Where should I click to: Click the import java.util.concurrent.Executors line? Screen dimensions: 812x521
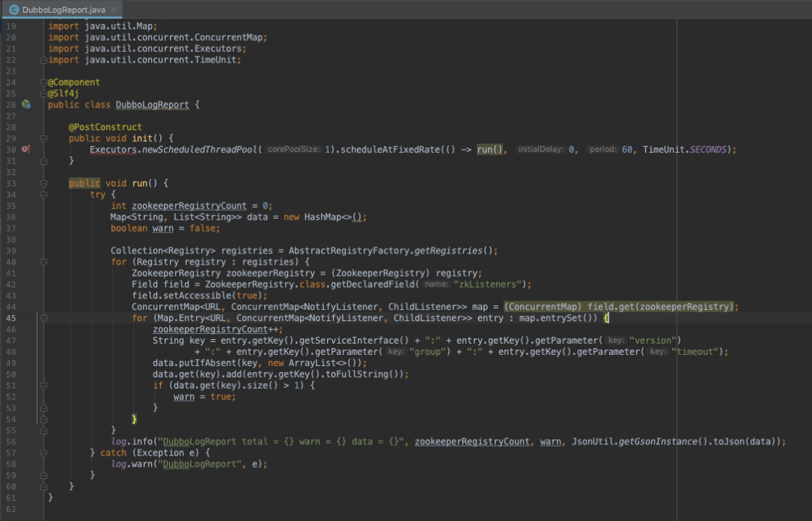click(147, 49)
